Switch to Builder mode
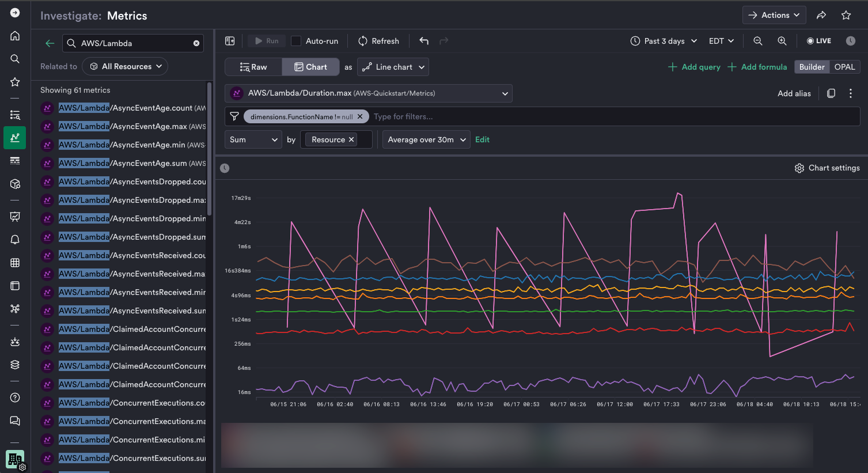 pos(812,67)
